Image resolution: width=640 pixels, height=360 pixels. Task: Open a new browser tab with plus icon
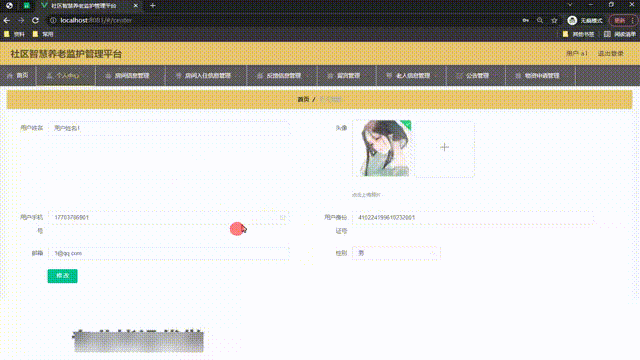(x=153, y=5)
